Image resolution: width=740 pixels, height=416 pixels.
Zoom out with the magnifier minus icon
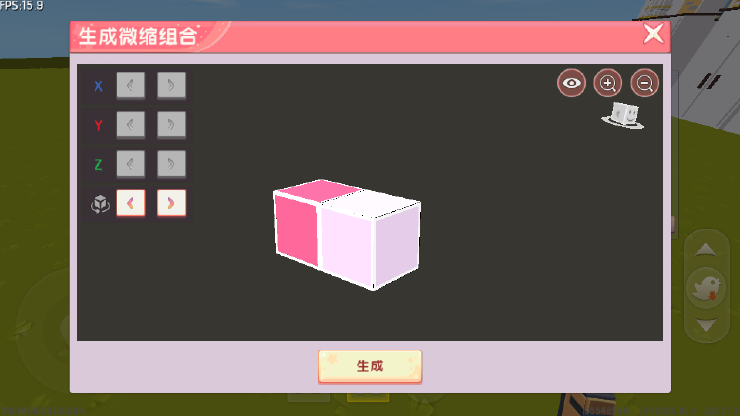tap(644, 83)
